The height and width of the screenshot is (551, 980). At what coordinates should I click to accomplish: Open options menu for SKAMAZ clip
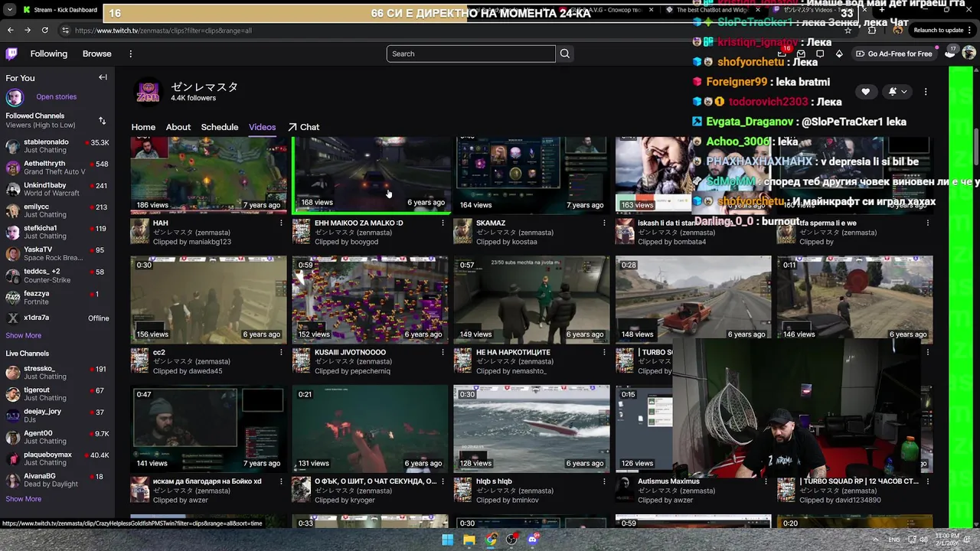click(x=604, y=223)
